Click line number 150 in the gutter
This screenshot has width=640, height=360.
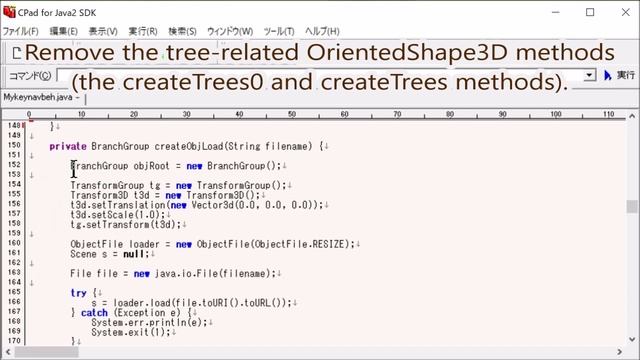(14, 145)
